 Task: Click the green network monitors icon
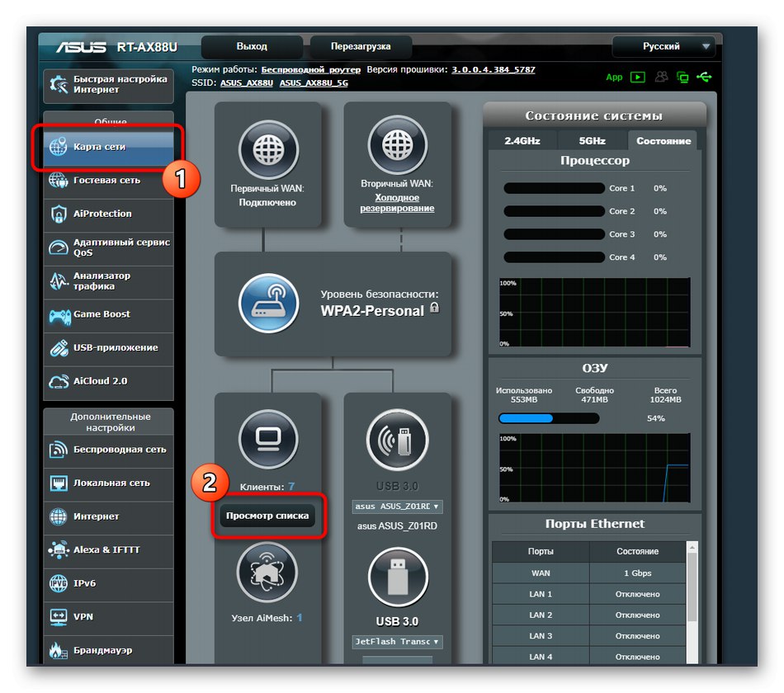click(x=682, y=77)
